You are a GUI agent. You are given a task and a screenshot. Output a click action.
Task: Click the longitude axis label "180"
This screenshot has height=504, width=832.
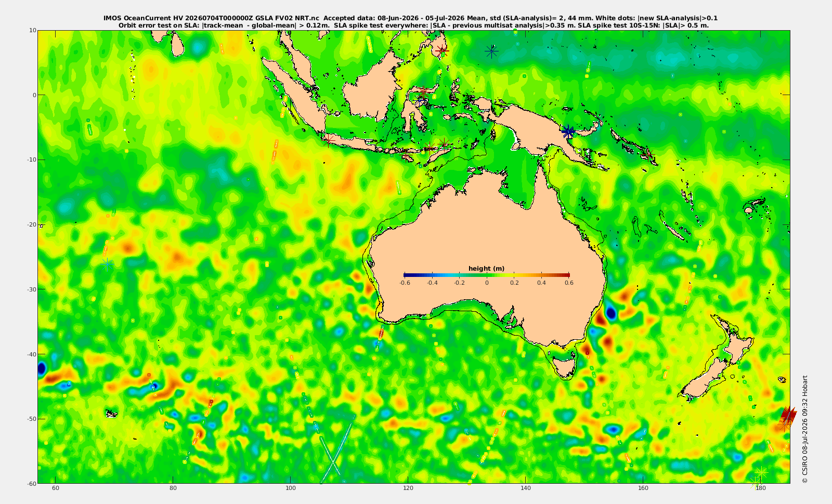(x=761, y=488)
